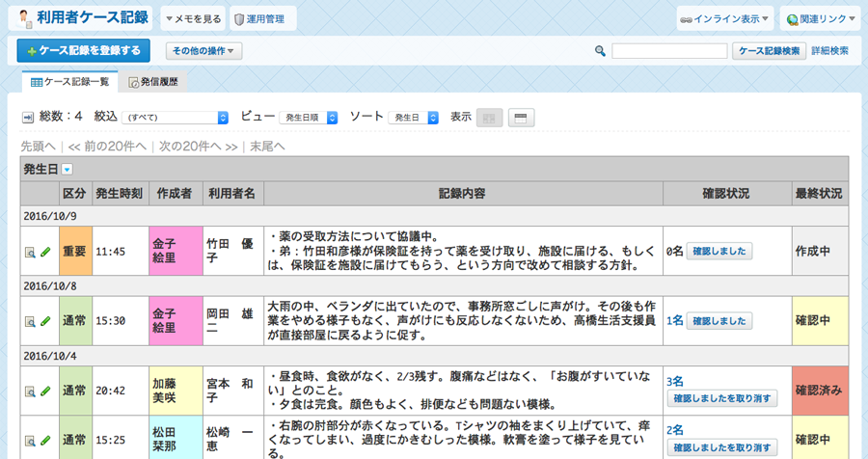This screenshot has width=868, height=459.
Task: Open the 2名 confirmation count link
Action: tap(675, 430)
